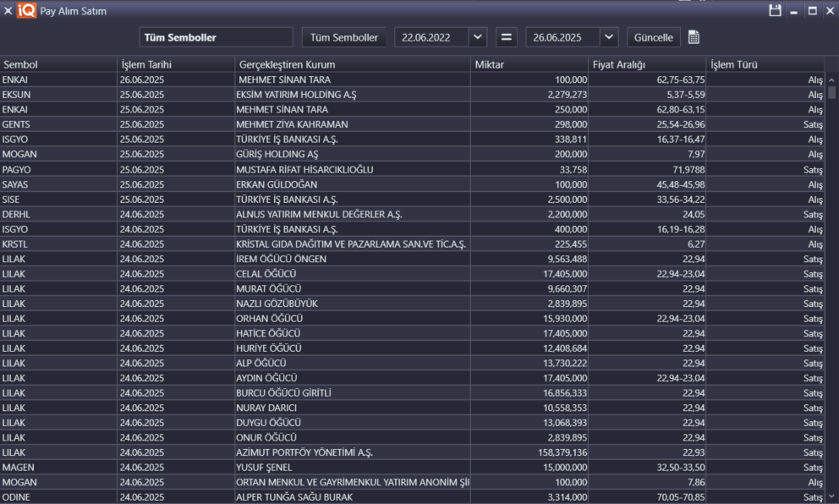Click ONUR ÖĞÜCÜ cell
This screenshot has width=839, height=504.
[353, 437]
